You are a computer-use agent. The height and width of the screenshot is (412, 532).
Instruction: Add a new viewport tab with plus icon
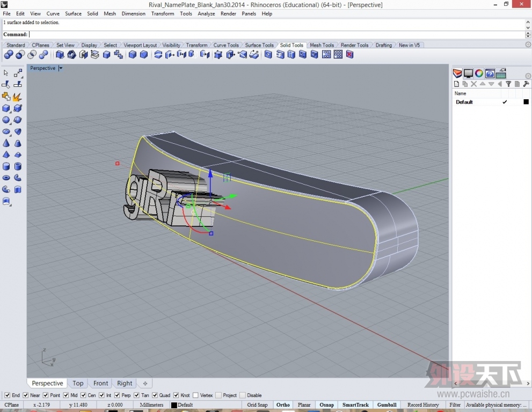click(x=145, y=384)
